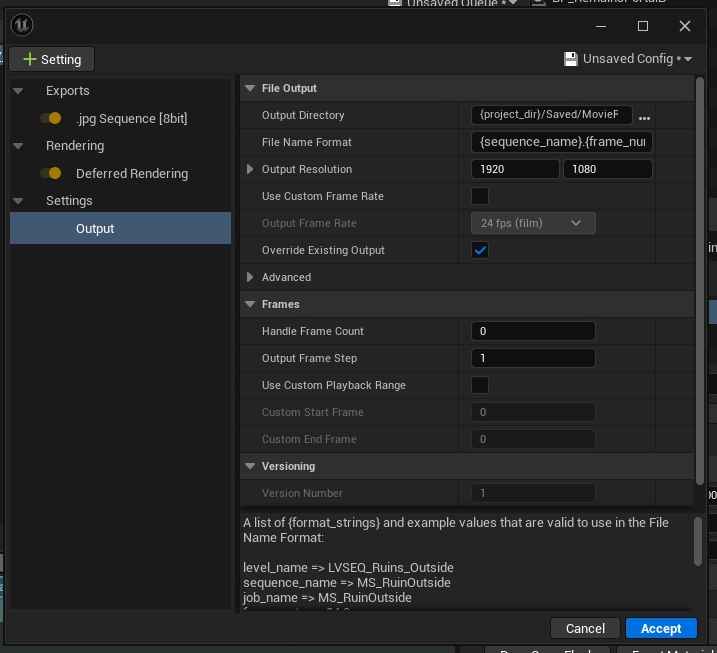Minimize the render settings window
717x653 pixels.
point(601,27)
